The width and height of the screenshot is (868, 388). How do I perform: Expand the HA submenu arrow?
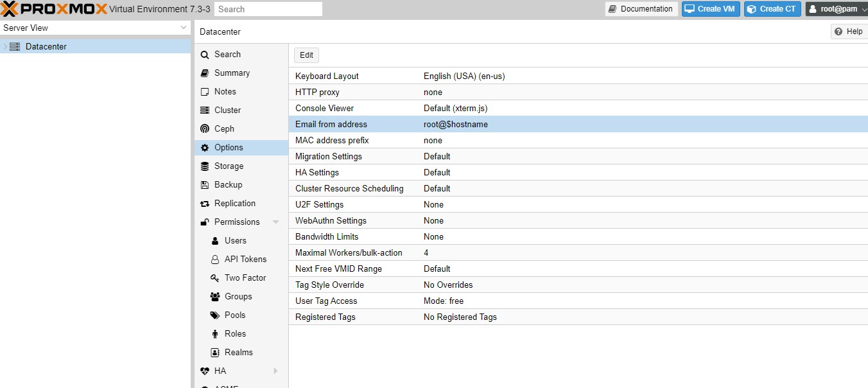(276, 371)
